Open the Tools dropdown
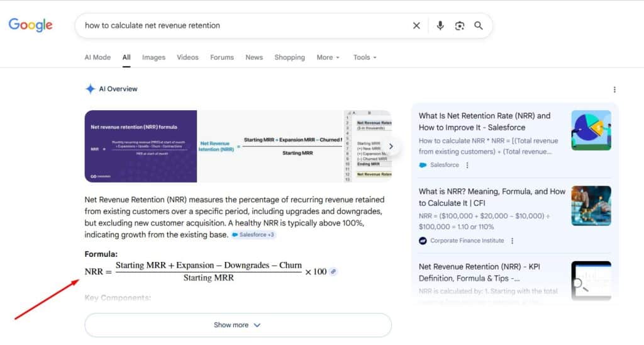 [x=365, y=57]
